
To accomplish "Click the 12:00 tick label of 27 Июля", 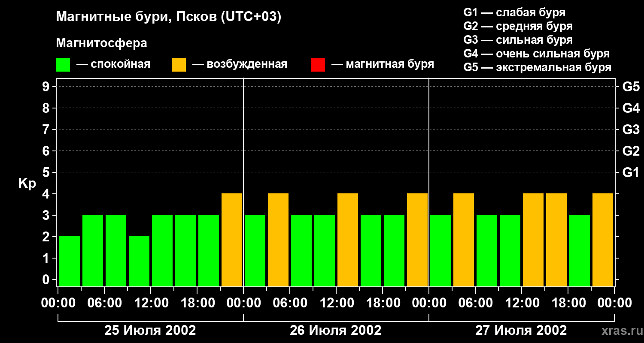I will coord(522,303).
